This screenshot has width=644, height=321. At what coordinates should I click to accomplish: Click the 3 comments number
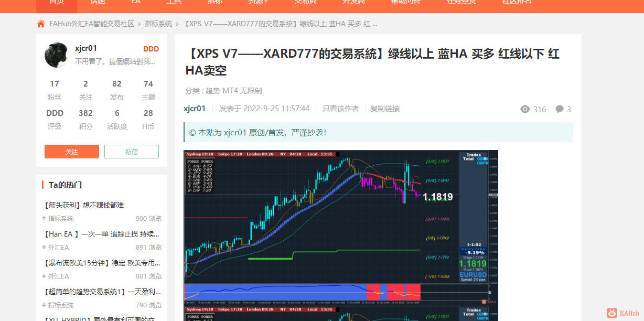pyautogui.click(x=569, y=109)
